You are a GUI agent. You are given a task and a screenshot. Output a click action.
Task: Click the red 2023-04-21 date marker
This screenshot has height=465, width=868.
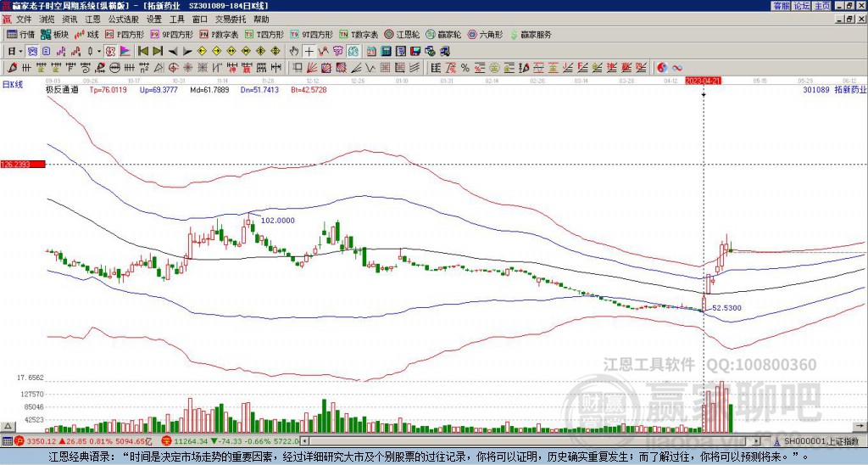point(703,81)
